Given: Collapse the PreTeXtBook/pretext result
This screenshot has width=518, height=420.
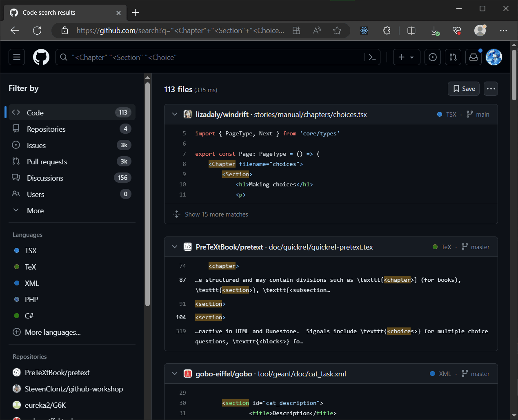Looking at the screenshot, I should pos(175,247).
